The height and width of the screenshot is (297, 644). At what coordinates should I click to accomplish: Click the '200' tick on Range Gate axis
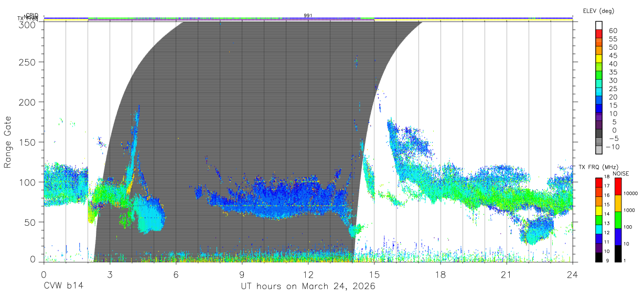coord(27,102)
